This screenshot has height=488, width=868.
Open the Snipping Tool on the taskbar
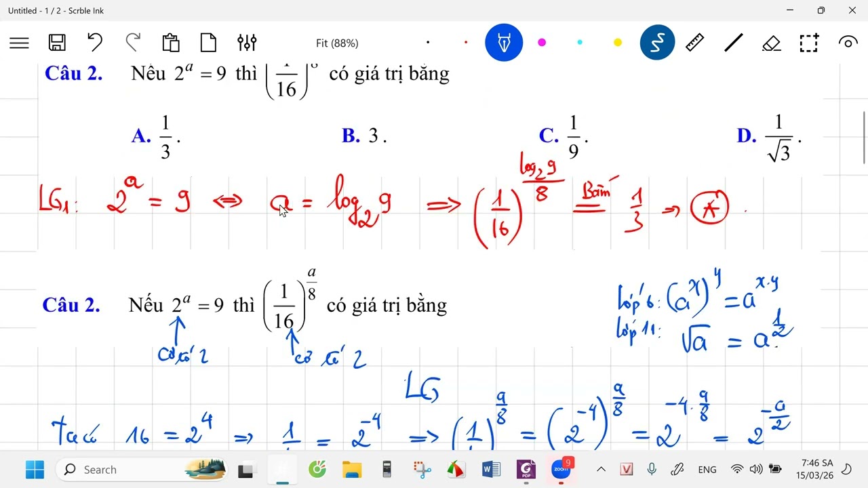pos(422,469)
